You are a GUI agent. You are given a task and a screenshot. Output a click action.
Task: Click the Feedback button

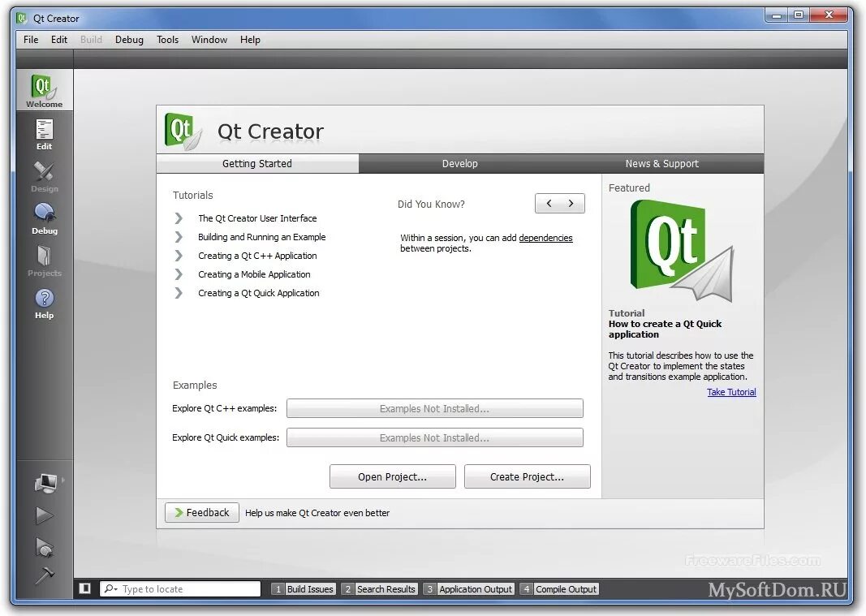click(x=201, y=513)
